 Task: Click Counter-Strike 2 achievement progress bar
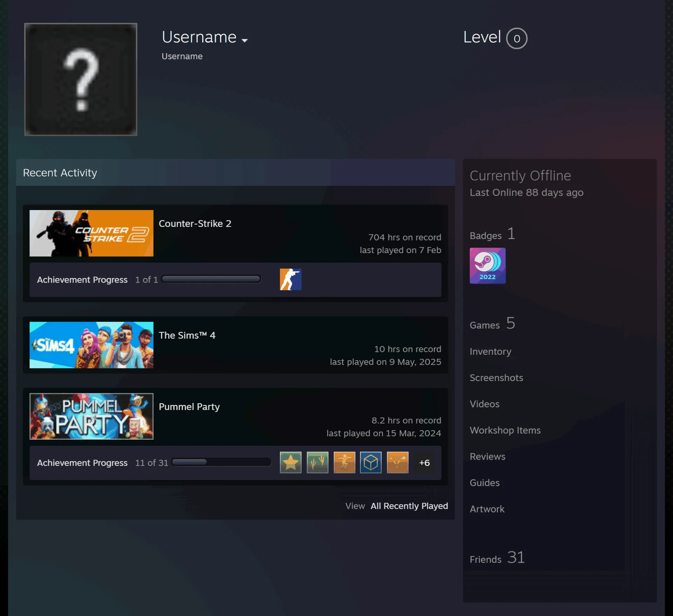tap(211, 279)
